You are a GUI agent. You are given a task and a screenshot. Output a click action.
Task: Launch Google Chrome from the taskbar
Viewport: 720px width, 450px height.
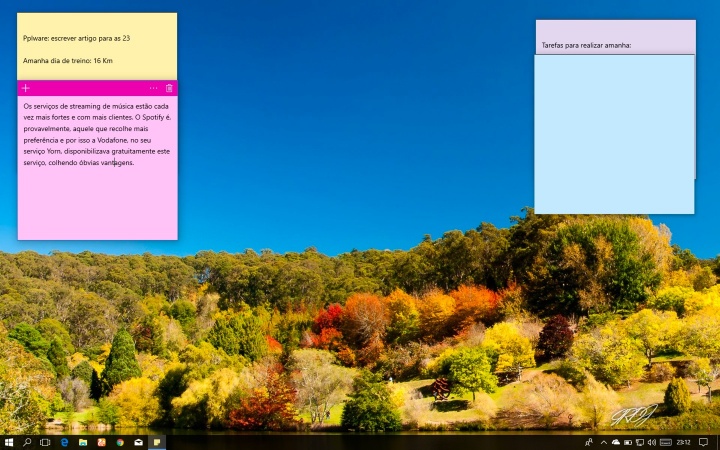click(x=120, y=441)
